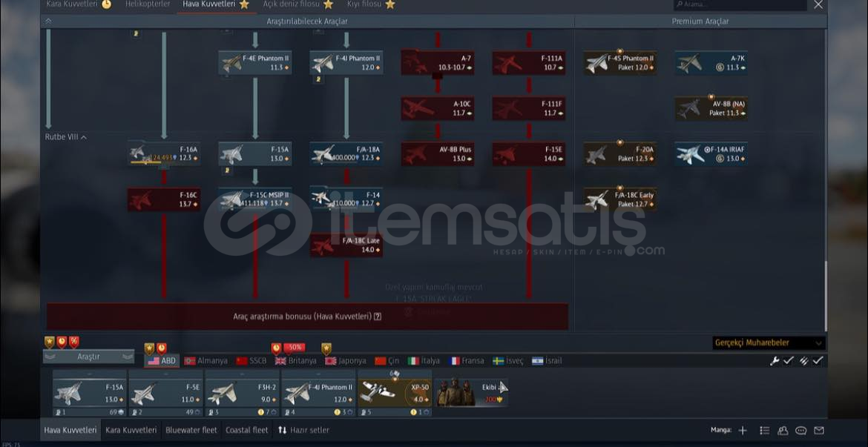Viewport: 868px width, 447px height.
Task: Open the mail envelope icon
Action: click(x=819, y=431)
